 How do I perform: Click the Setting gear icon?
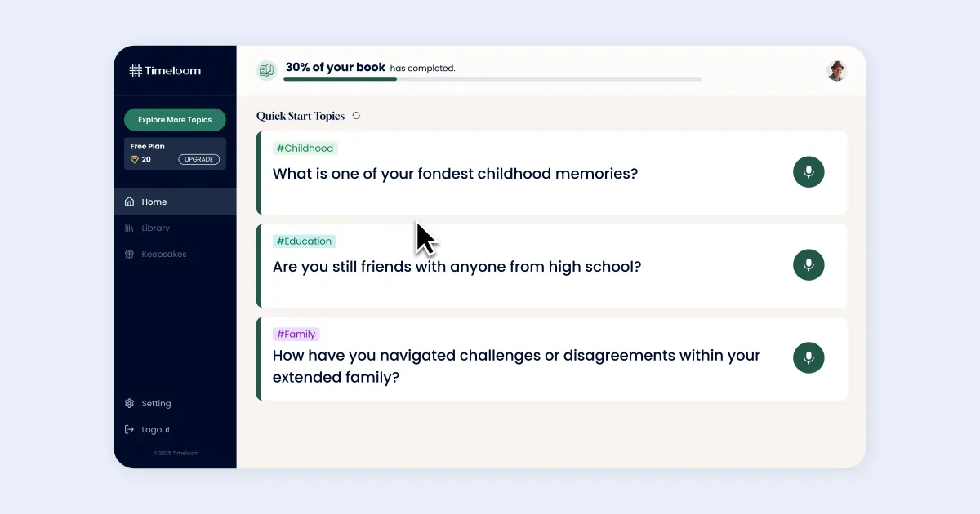pos(129,403)
